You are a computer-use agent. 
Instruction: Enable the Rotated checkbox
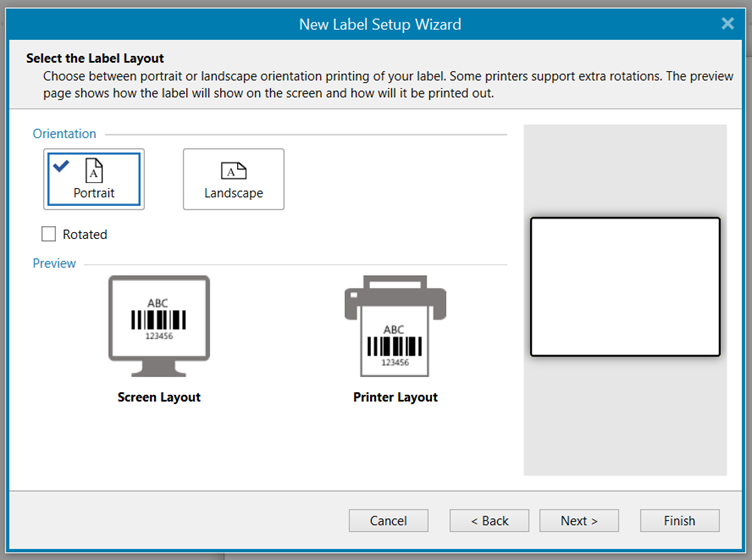[49, 234]
